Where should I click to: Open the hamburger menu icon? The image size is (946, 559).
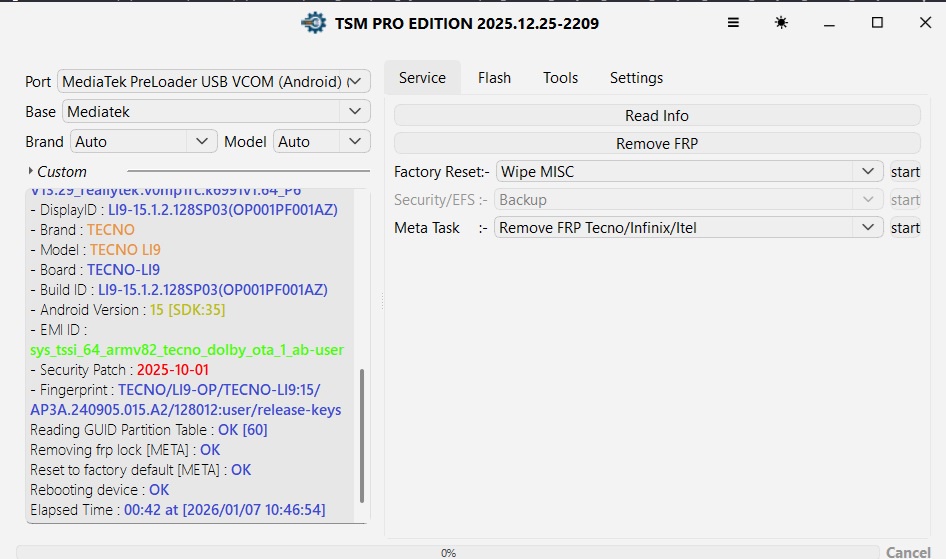point(733,23)
